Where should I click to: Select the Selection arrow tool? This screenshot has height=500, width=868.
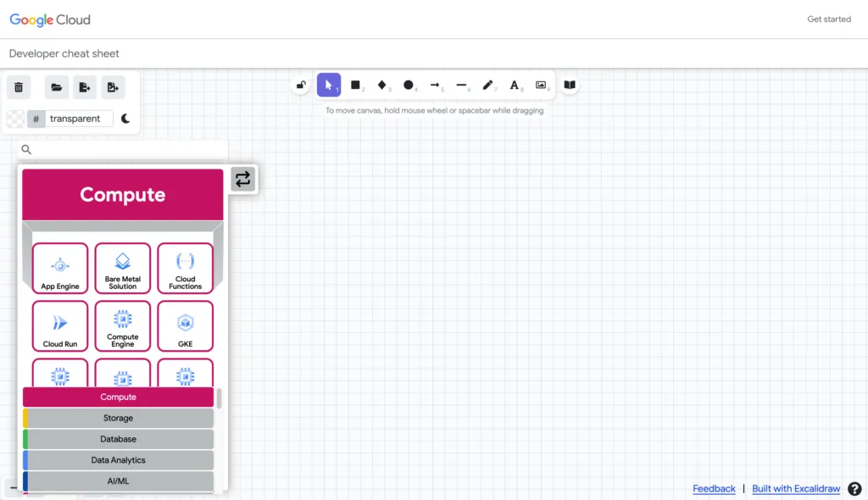[x=329, y=86]
